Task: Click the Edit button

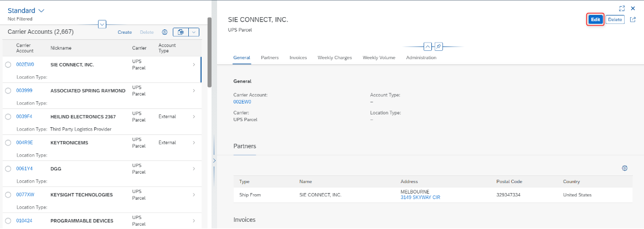Action: point(595,19)
